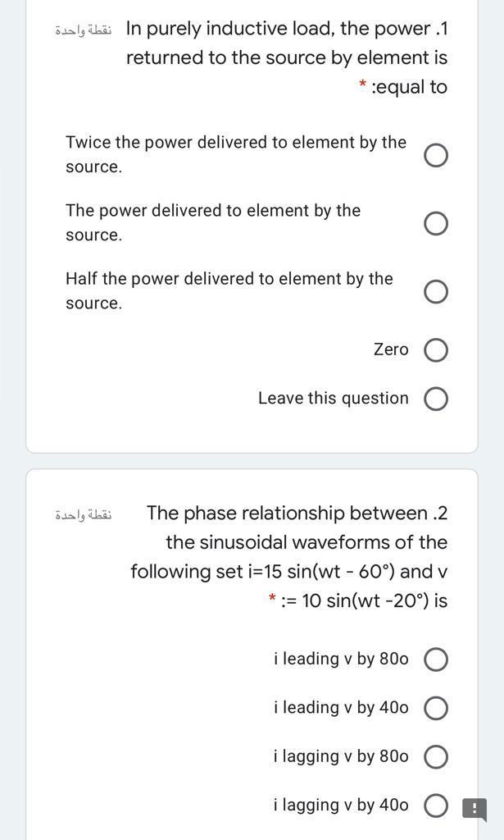The image size is (504, 840).
Task: Click the question 1 text about inductive load
Action: coord(287,57)
